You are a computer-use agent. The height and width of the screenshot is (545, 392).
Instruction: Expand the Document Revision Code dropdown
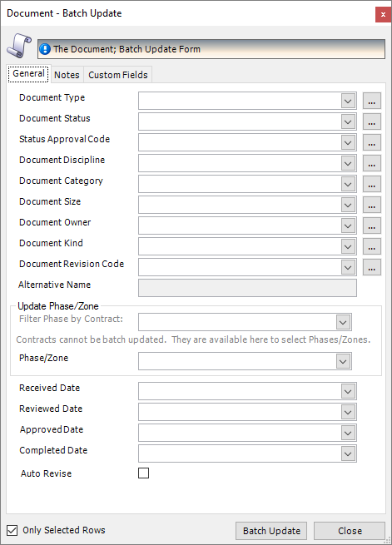[348, 268]
